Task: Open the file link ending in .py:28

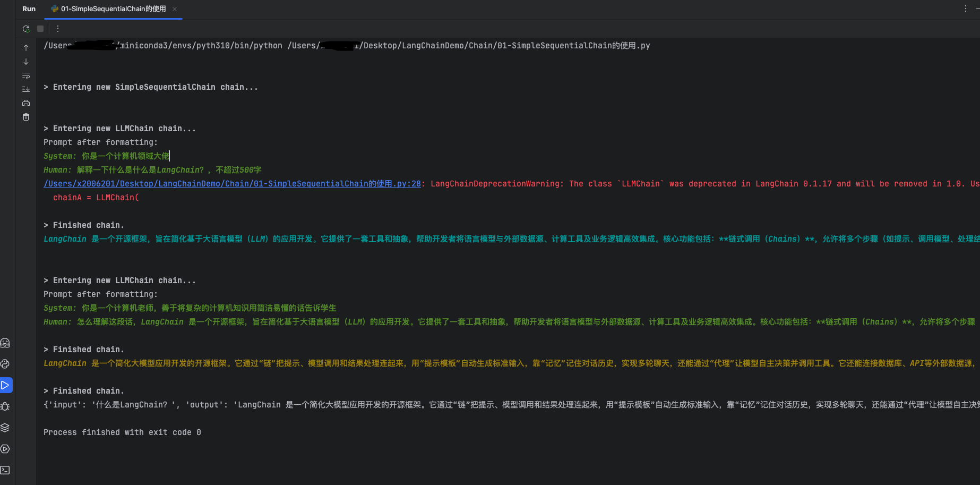Action: click(x=232, y=184)
